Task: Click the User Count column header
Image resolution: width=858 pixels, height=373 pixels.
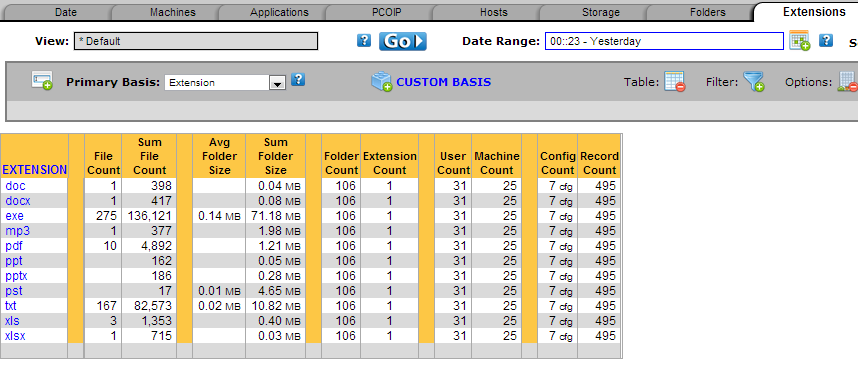Action: (x=453, y=163)
